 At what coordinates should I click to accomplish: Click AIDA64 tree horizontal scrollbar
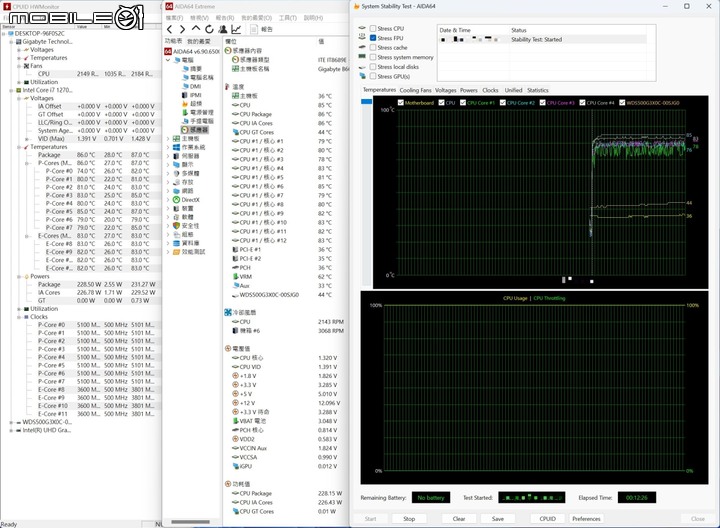pos(191,522)
